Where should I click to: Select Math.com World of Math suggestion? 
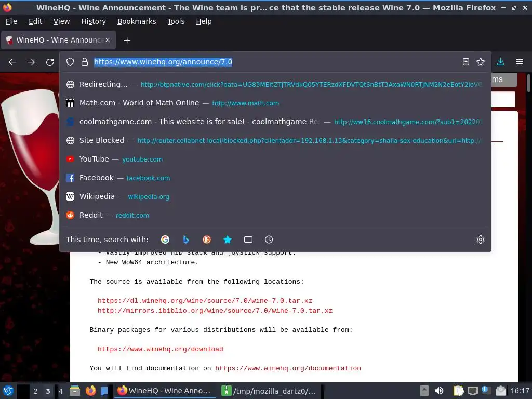click(275, 103)
